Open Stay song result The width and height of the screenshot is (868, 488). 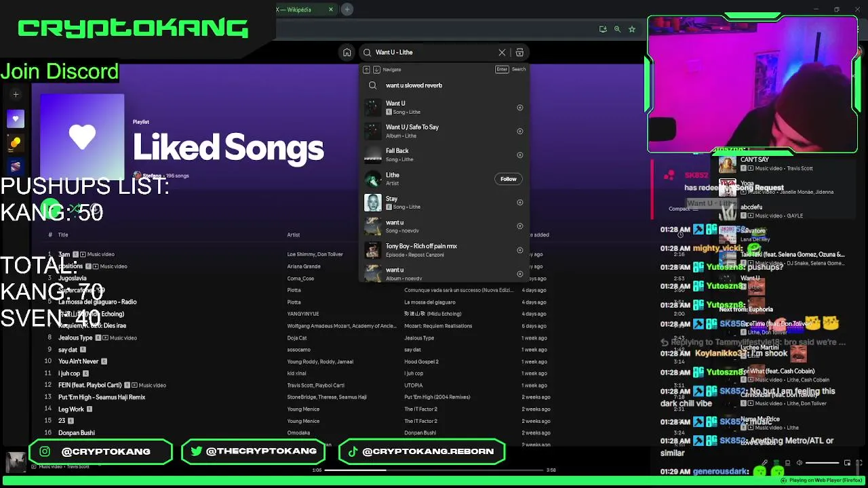[x=444, y=203]
